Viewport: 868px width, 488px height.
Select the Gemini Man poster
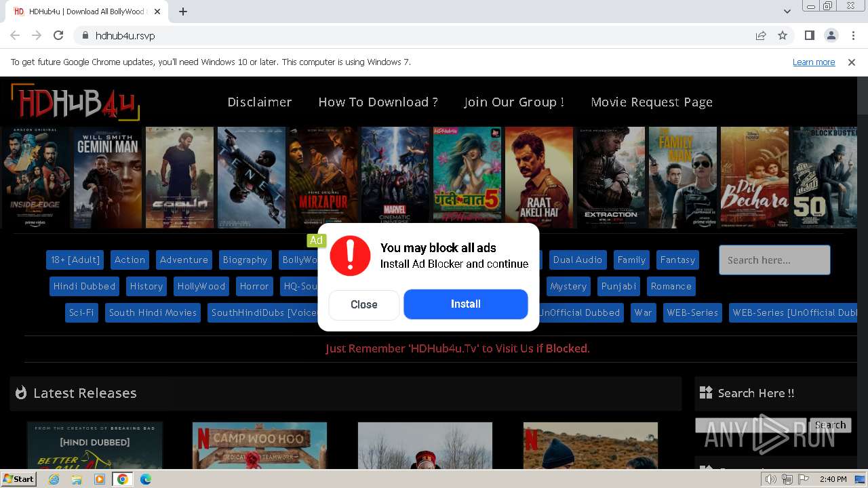click(x=108, y=178)
